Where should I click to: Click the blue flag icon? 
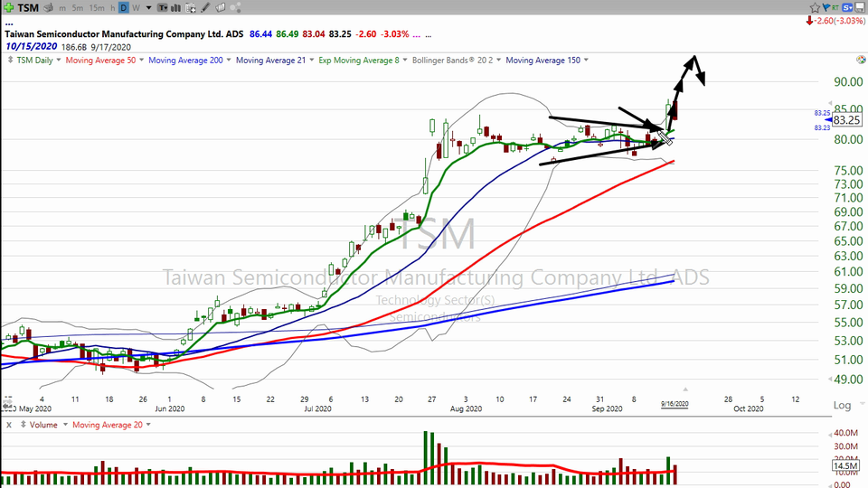(x=826, y=7)
